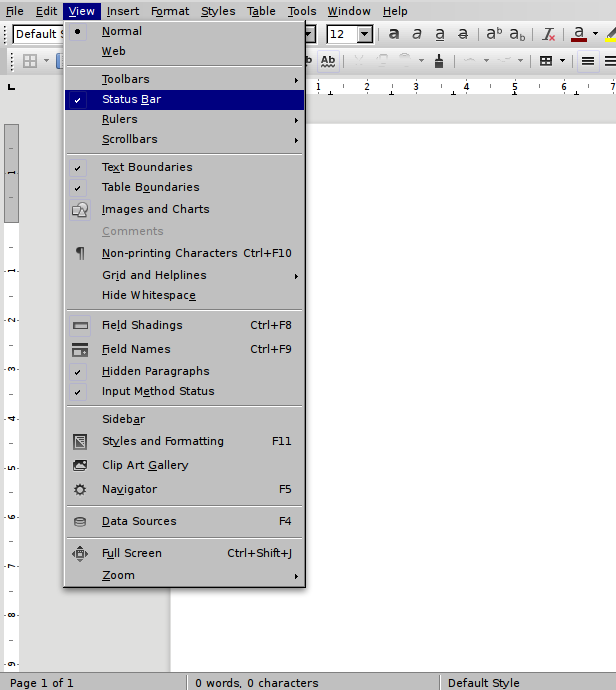The image size is (616, 690).
Task: Toggle the Sidebar option
Action: point(184,419)
